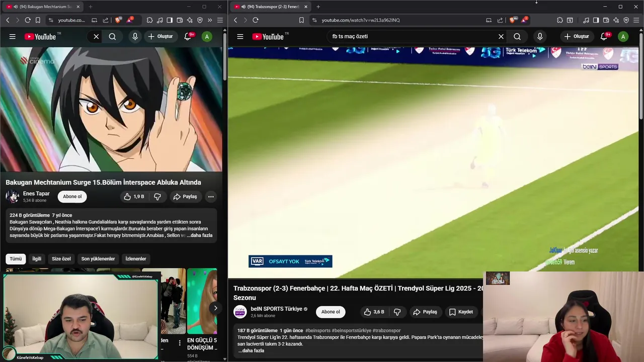Image resolution: width=644 pixels, height=362 pixels.
Task: Reload page in right browser window
Action: click(x=256, y=20)
